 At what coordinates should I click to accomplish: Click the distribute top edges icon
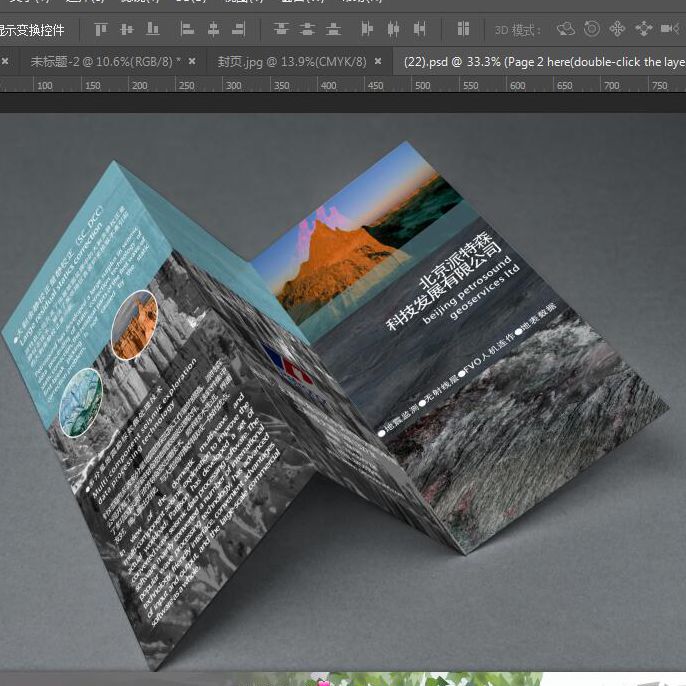(281, 29)
